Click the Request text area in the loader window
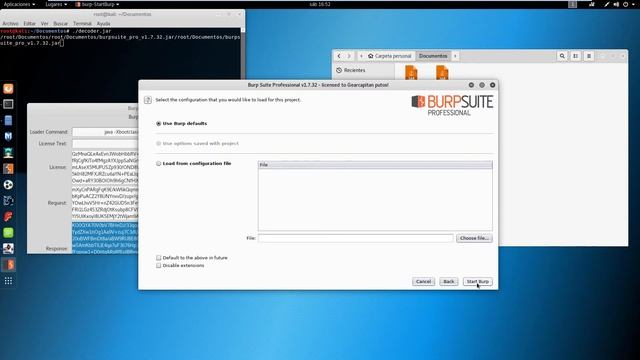Screen dimensions: 640x360 (105, 203)
